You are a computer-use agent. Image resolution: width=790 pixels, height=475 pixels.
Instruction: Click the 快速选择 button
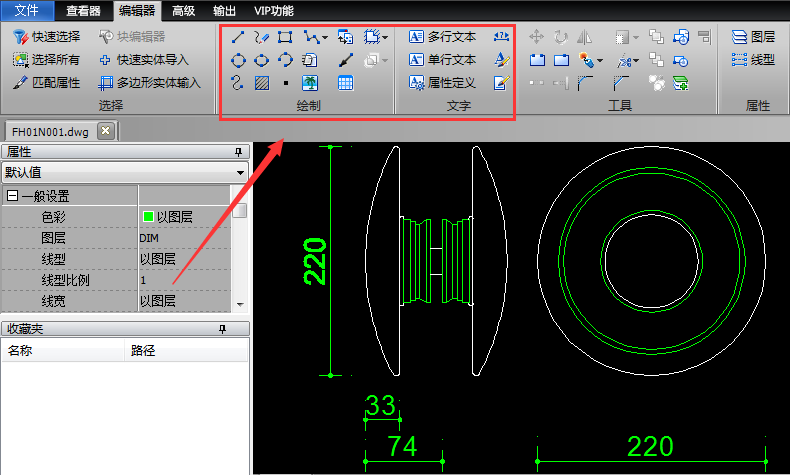tap(47, 37)
